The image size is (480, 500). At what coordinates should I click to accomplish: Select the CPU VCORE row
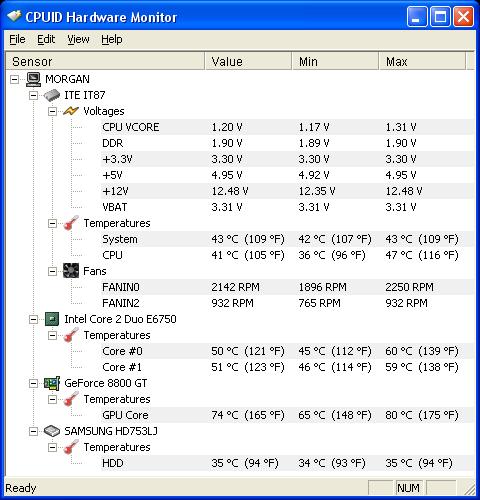coord(287,127)
